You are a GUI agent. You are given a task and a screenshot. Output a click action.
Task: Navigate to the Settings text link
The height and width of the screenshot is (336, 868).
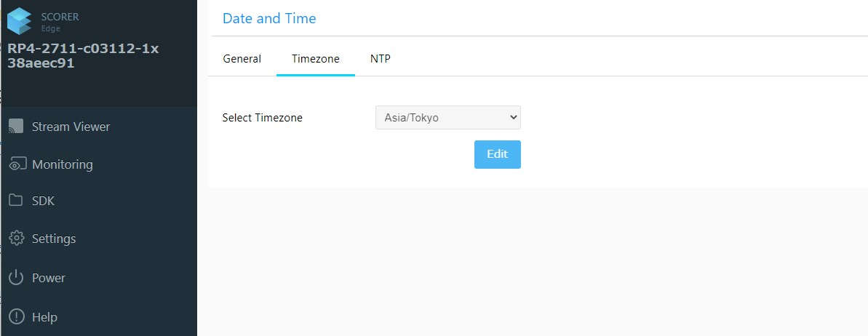click(54, 239)
